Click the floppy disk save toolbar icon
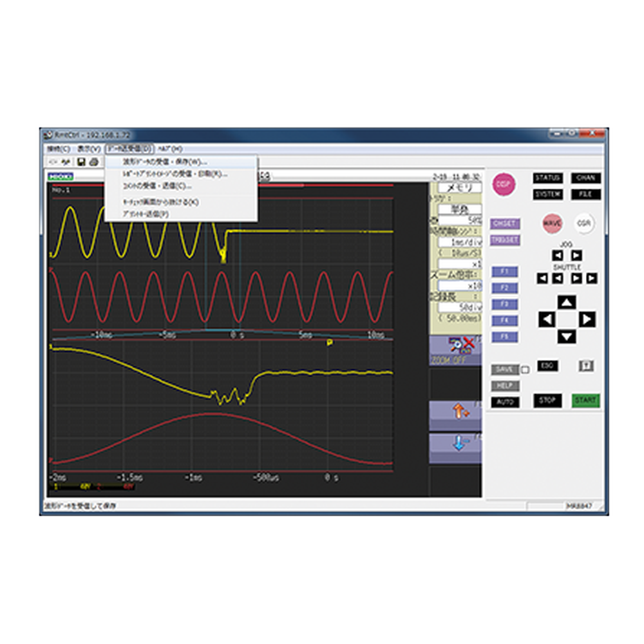The height and width of the screenshot is (644, 644). click(x=81, y=162)
